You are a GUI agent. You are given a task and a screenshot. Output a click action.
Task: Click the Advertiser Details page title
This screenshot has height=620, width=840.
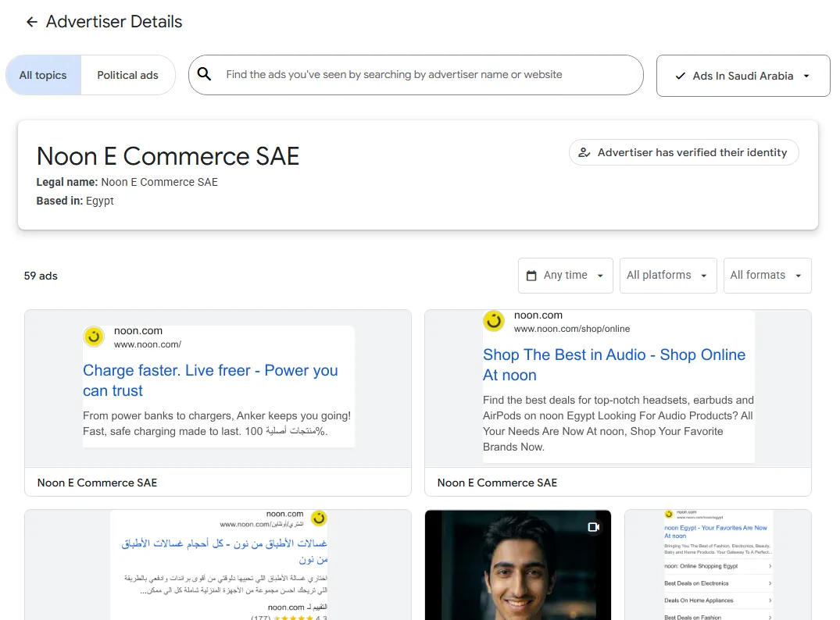pyautogui.click(x=114, y=22)
